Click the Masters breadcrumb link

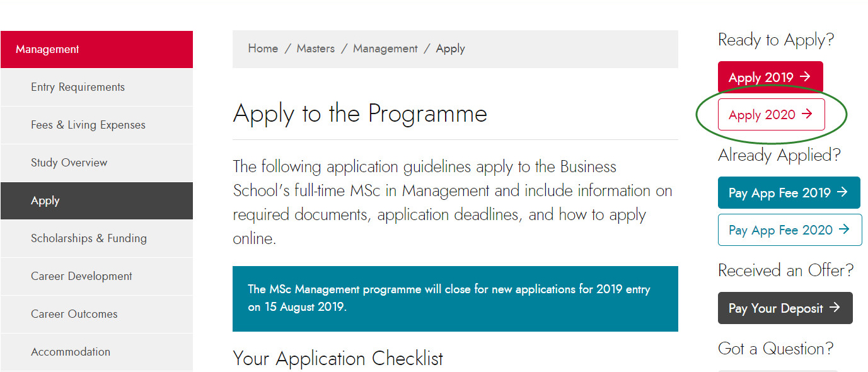315,49
